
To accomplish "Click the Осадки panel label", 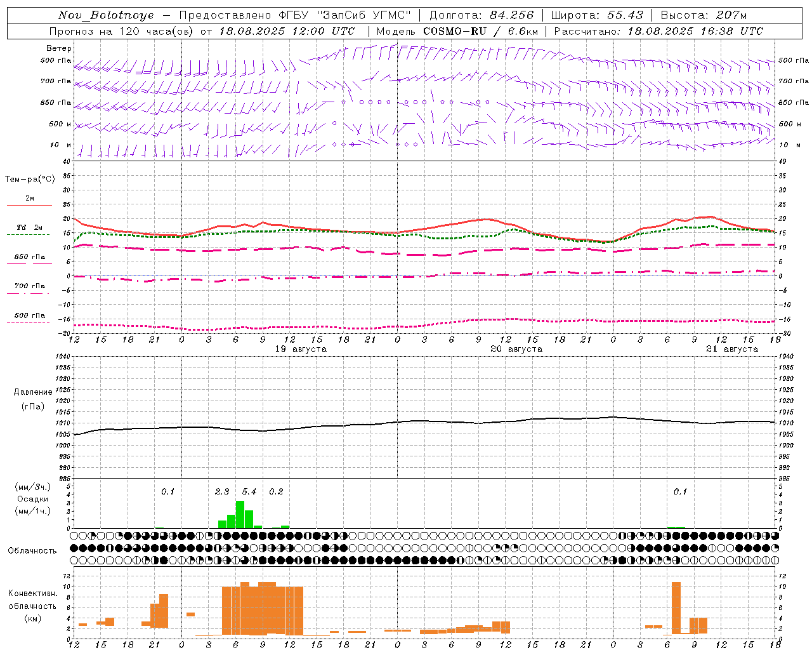I will [x=32, y=499].
